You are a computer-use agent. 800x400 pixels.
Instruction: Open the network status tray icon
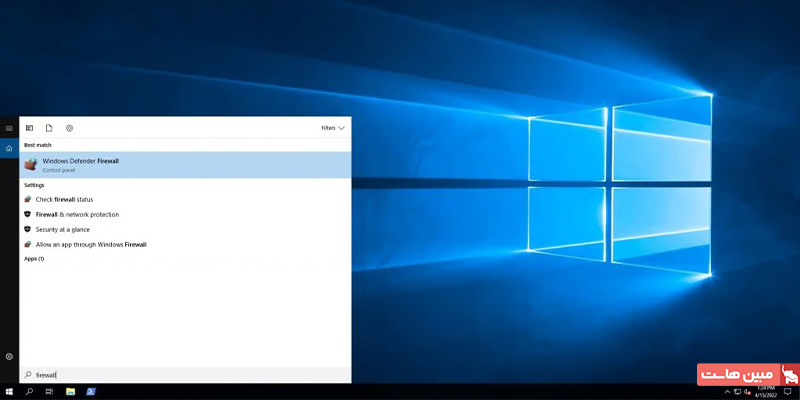coord(738,392)
